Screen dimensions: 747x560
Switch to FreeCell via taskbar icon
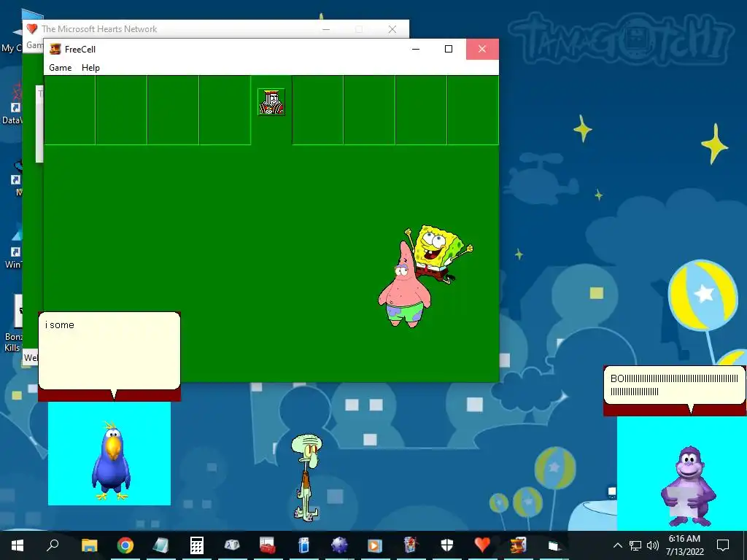tap(518, 545)
